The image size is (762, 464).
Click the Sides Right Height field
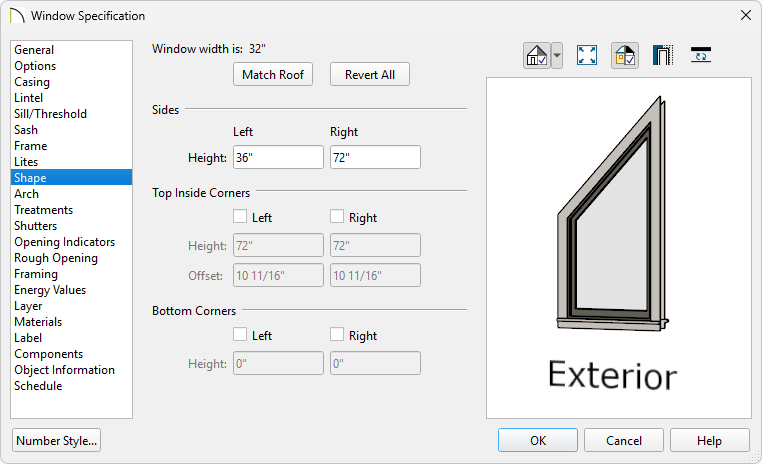coord(375,157)
